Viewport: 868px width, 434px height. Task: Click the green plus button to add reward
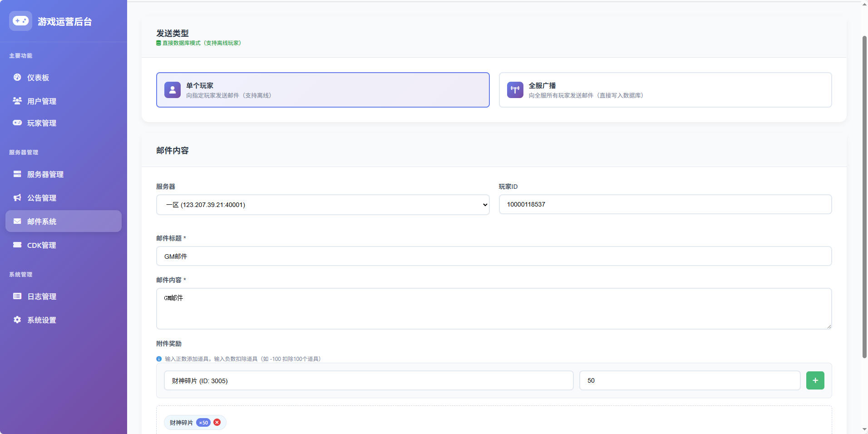tap(815, 380)
